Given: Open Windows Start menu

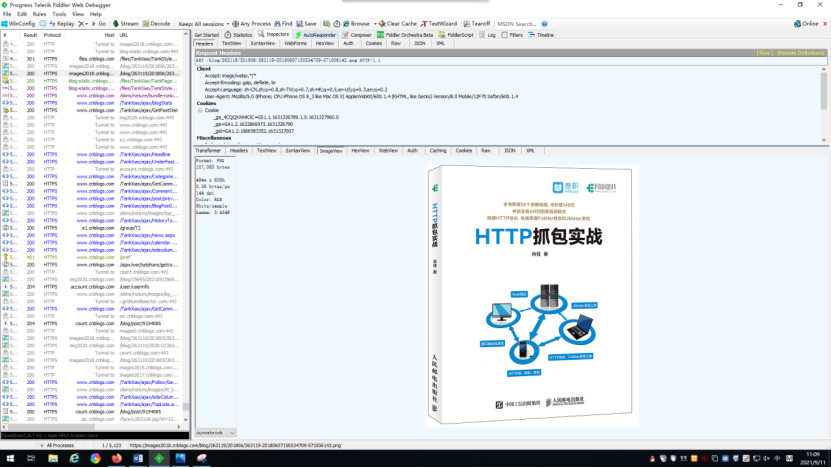Looking at the screenshot, I should (x=10, y=458).
